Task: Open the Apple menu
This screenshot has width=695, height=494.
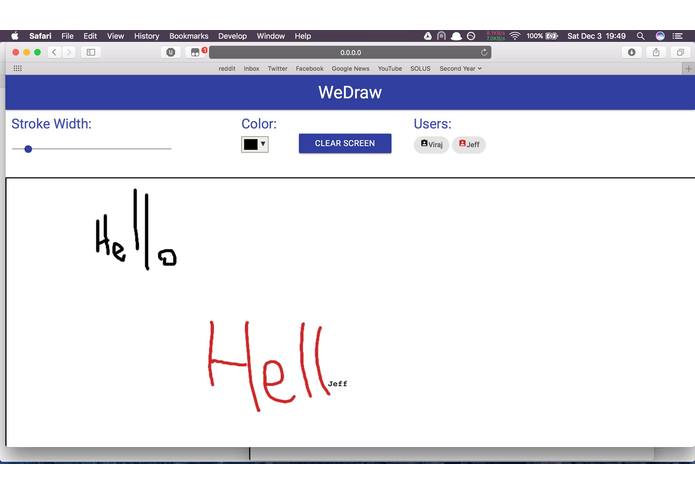Action: coord(15,36)
